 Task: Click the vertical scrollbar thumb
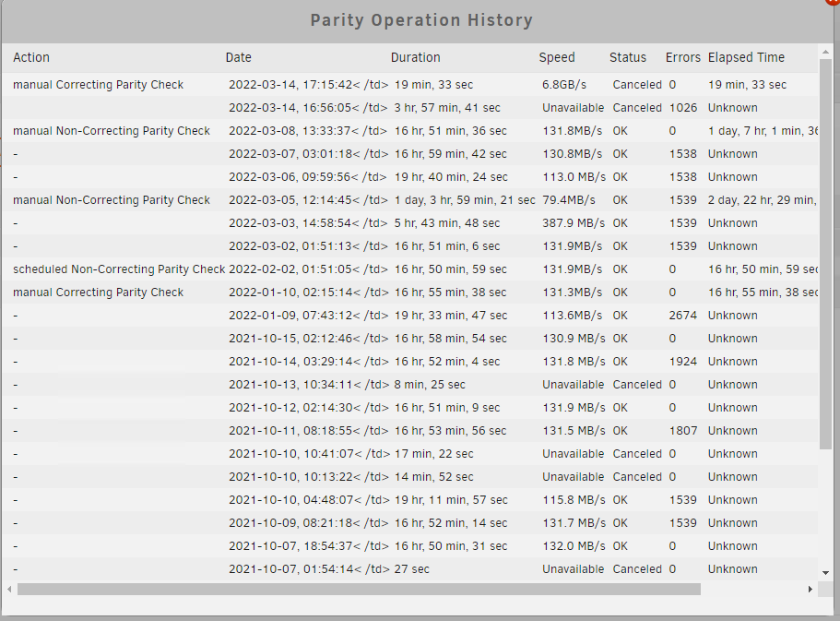pyautogui.click(x=825, y=254)
